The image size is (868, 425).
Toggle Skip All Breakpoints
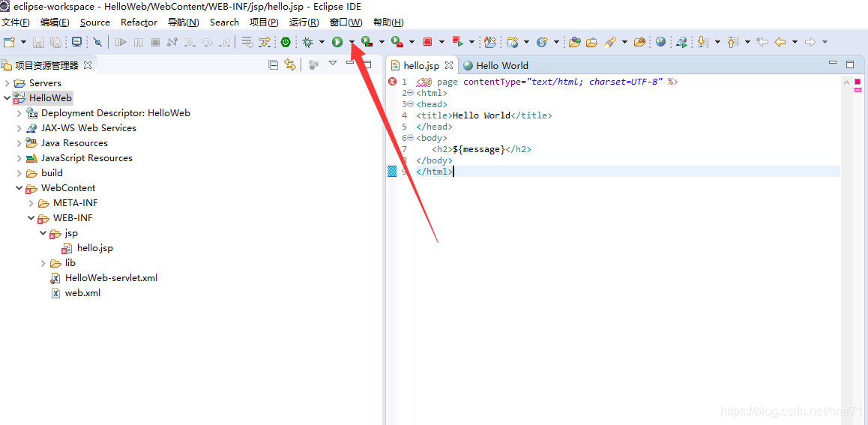97,41
